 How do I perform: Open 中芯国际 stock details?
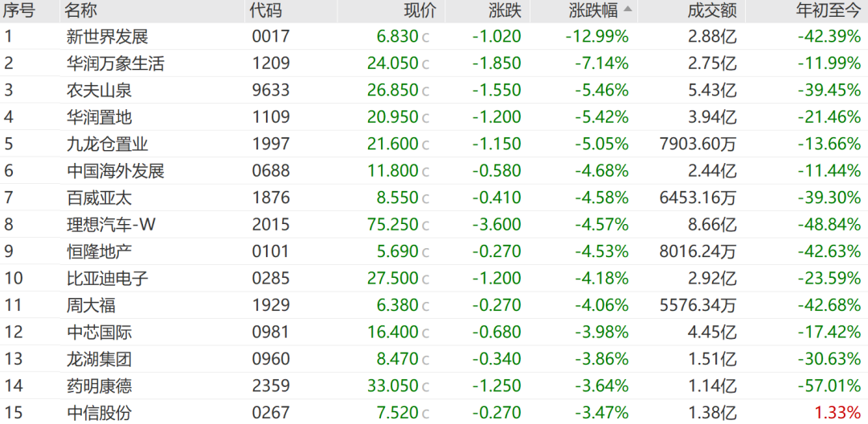tap(99, 332)
